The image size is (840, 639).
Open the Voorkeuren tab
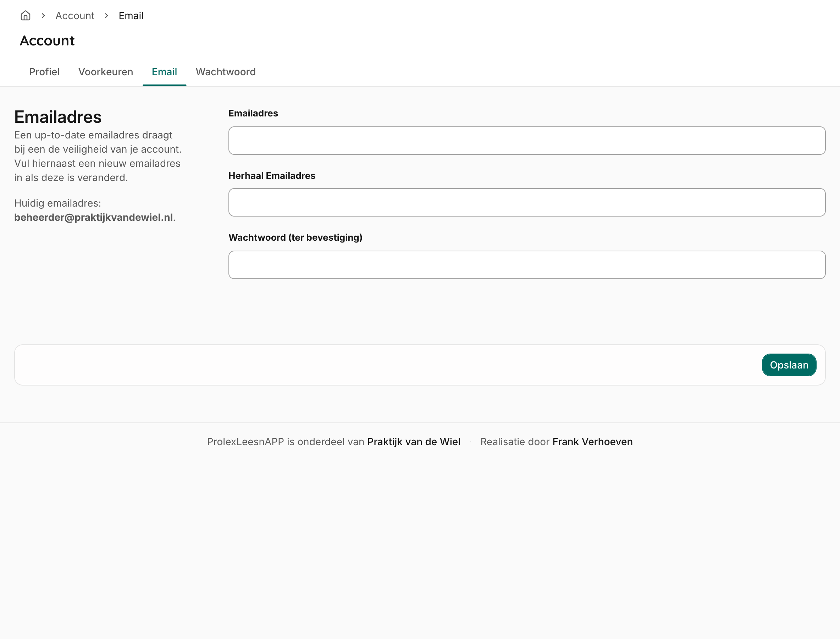pos(106,72)
